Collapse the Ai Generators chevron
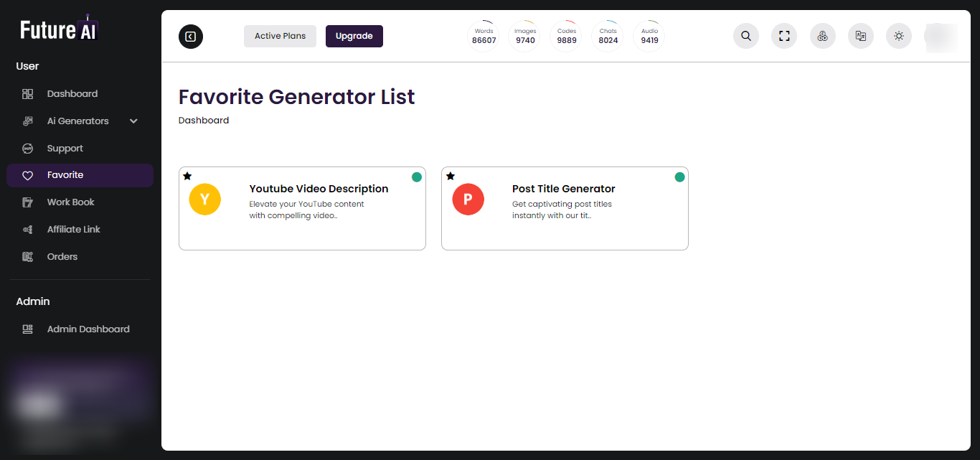The height and width of the screenshot is (460, 980). pyautogui.click(x=133, y=121)
